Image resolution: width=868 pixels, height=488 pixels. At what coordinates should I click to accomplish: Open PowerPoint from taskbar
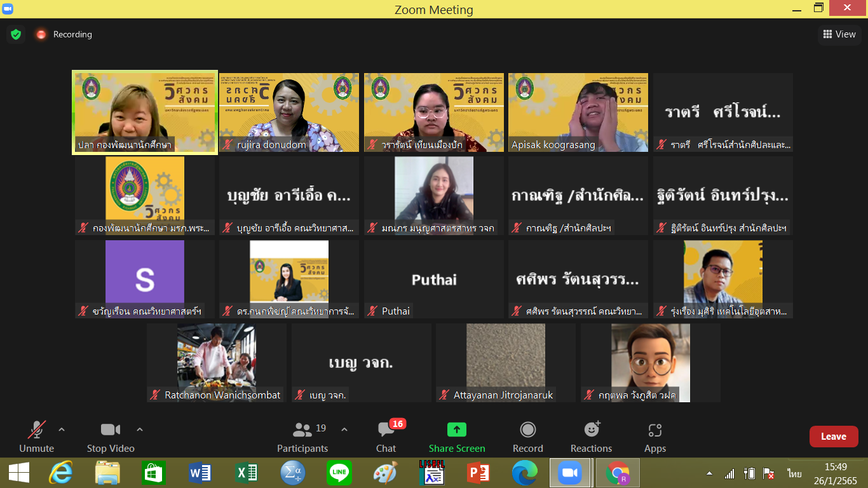[478, 473]
